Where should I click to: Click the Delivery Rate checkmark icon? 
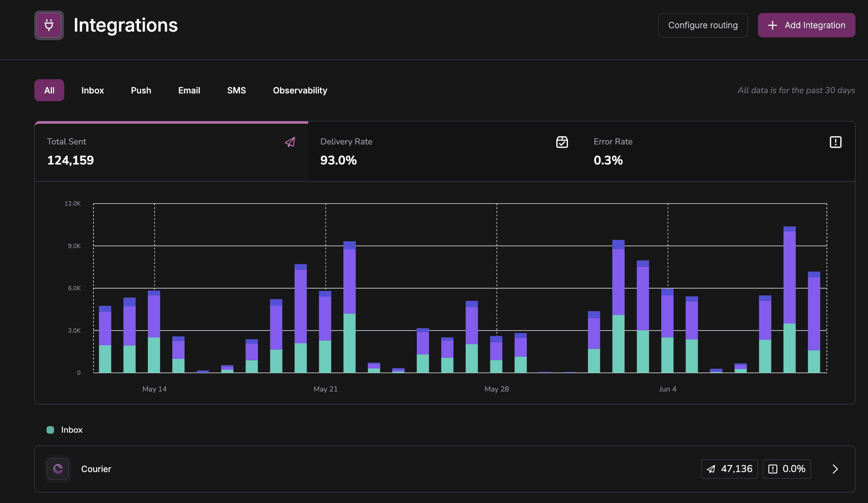(562, 142)
